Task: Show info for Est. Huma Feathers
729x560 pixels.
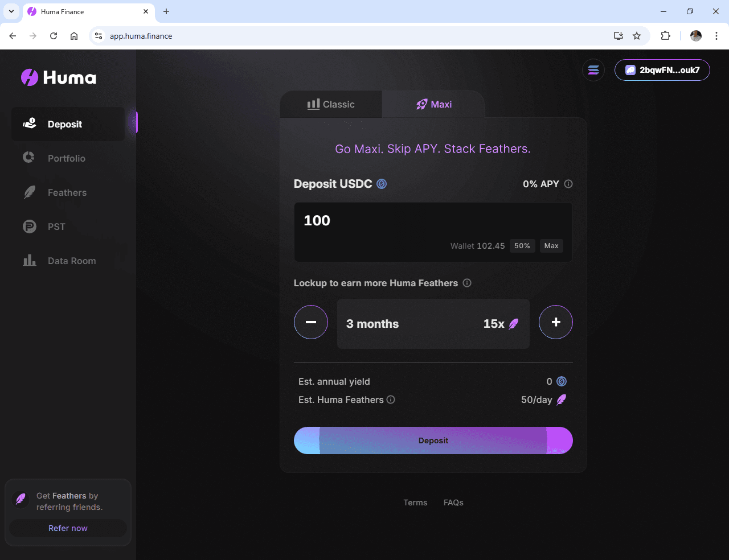Action: pyautogui.click(x=391, y=400)
